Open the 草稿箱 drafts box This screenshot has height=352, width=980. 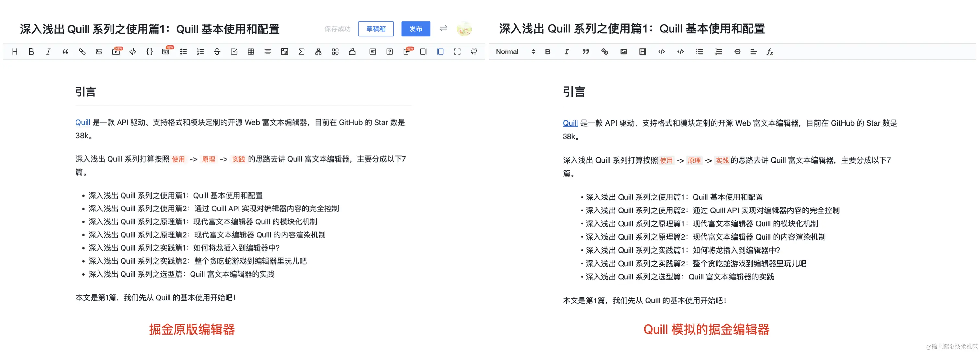(376, 28)
